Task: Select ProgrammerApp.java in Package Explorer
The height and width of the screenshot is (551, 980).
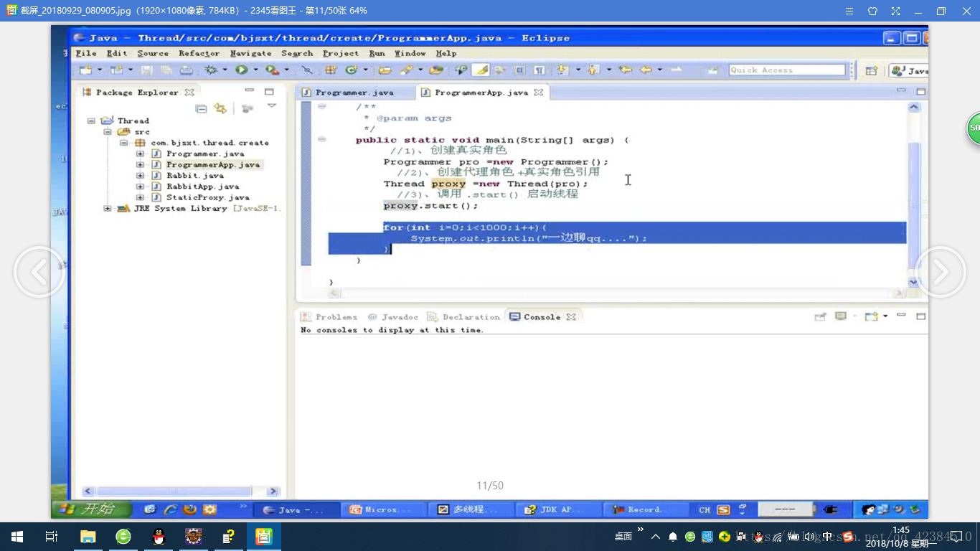Action: tap(213, 165)
